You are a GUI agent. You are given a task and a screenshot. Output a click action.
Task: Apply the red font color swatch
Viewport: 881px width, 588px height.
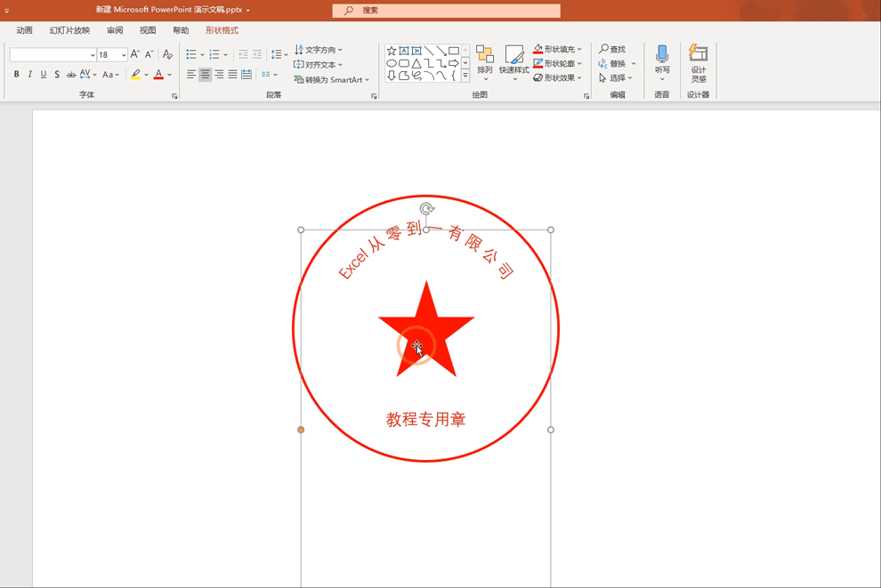(x=158, y=76)
